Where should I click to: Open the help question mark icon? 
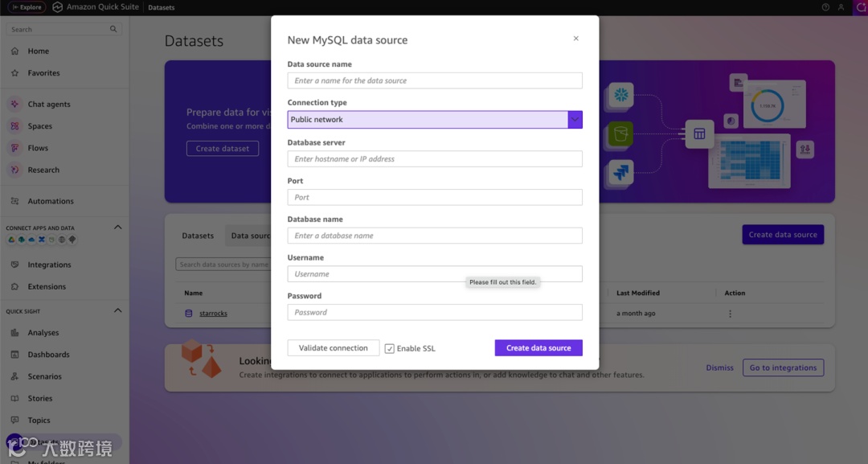click(825, 7)
